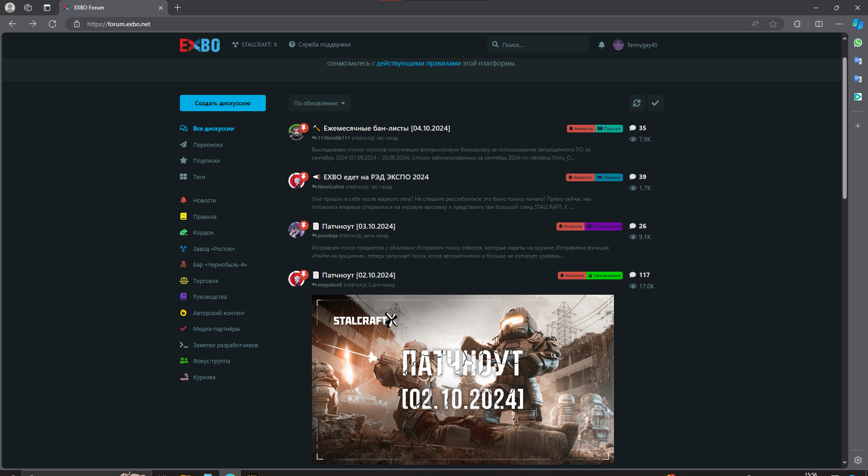The image size is (868, 476).
Task: Click author avatar of Патчноут [03.10.2024]
Action: [297, 230]
